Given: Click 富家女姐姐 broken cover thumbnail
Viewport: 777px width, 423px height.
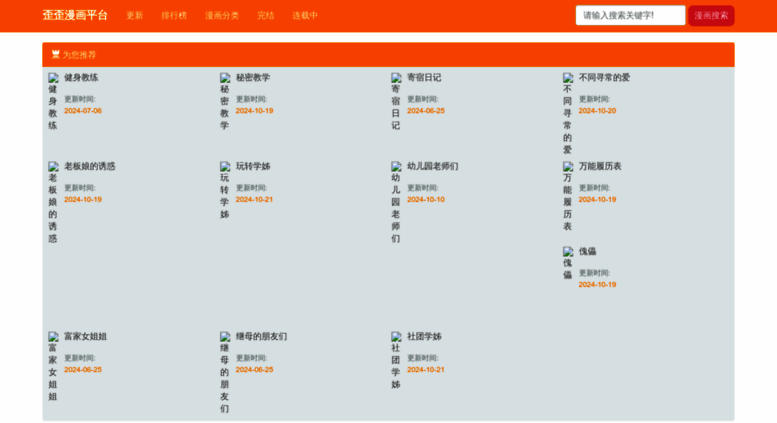Looking at the screenshot, I should [x=53, y=367].
